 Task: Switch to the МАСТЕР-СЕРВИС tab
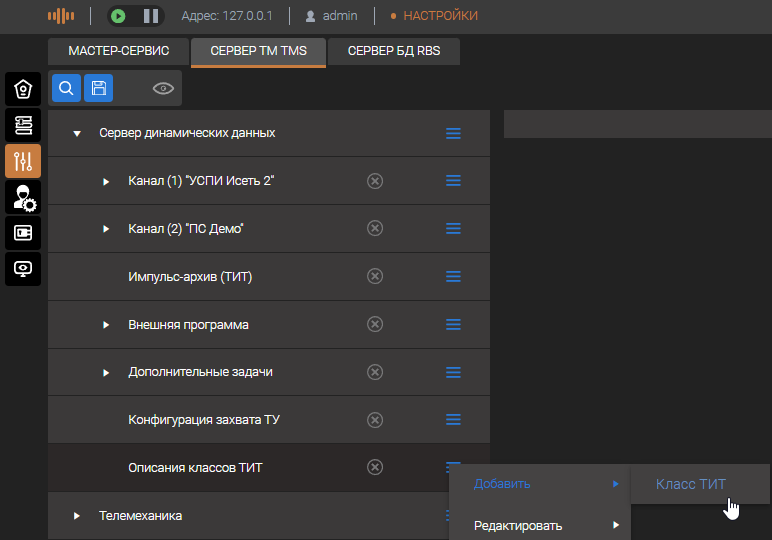click(x=118, y=51)
